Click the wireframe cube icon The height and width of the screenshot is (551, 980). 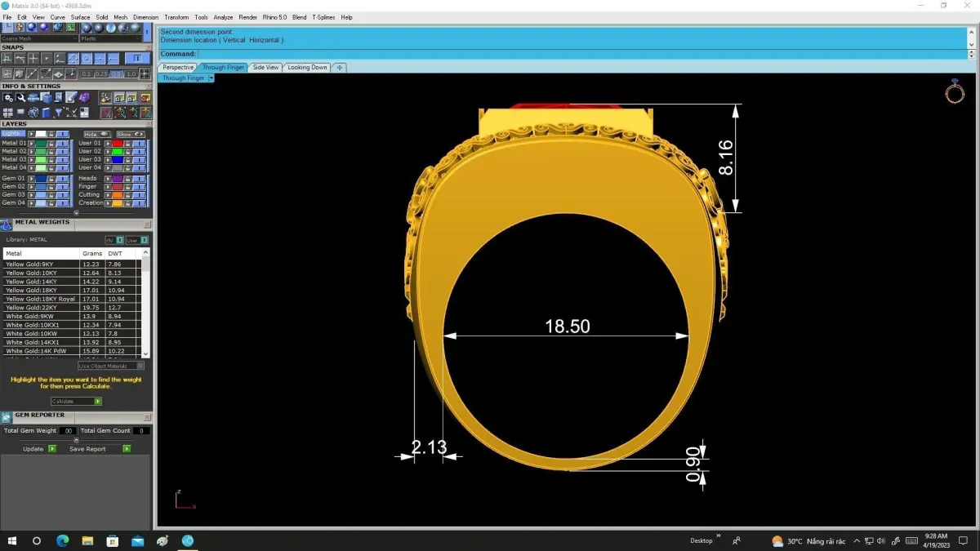click(33, 113)
